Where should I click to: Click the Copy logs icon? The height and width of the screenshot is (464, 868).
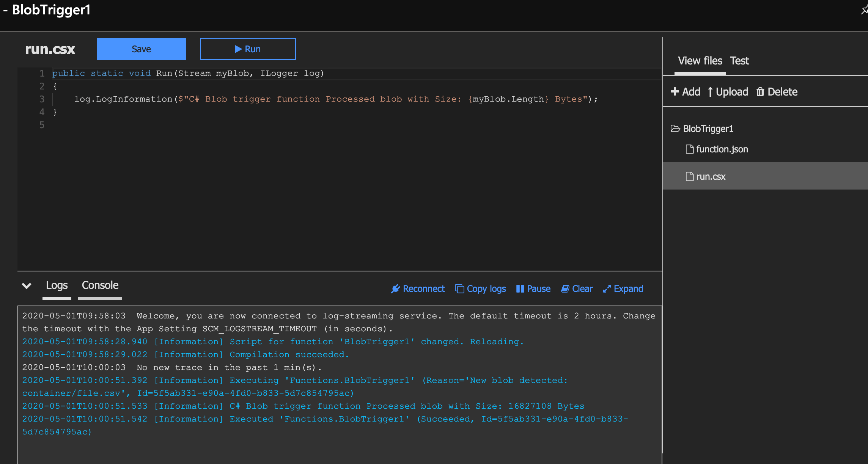(x=459, y=289)
